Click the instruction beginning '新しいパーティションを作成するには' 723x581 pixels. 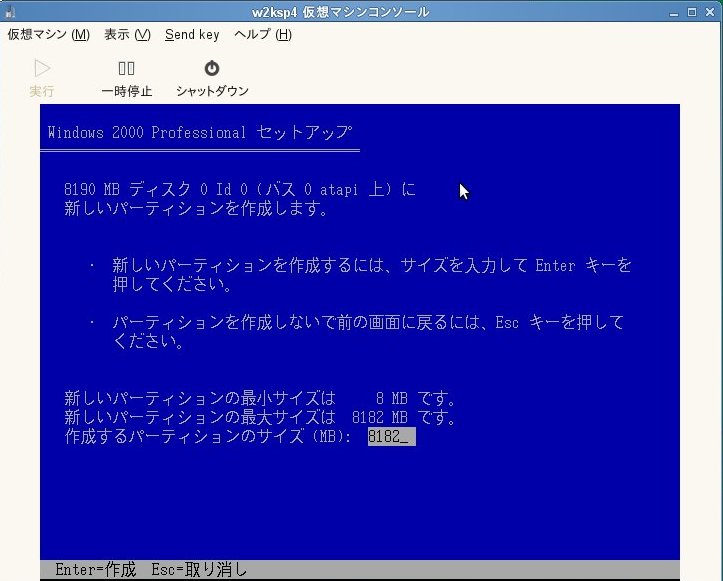(372, 275)
